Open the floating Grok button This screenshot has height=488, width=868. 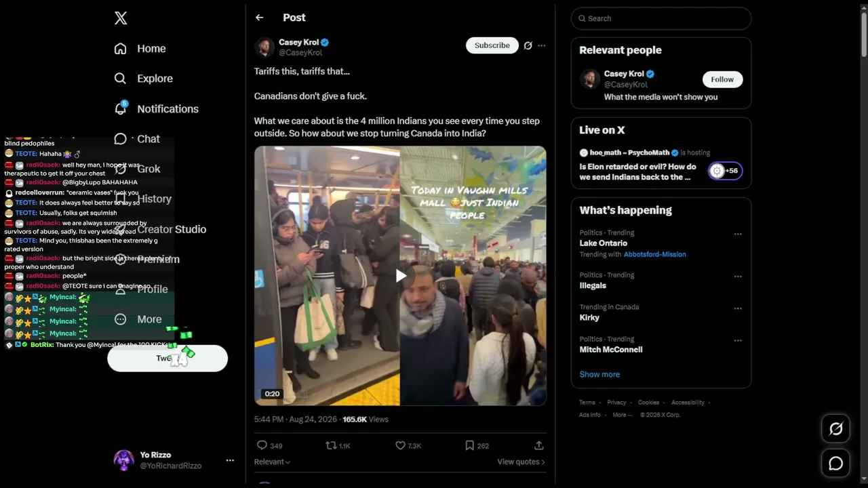pos(836,428)
